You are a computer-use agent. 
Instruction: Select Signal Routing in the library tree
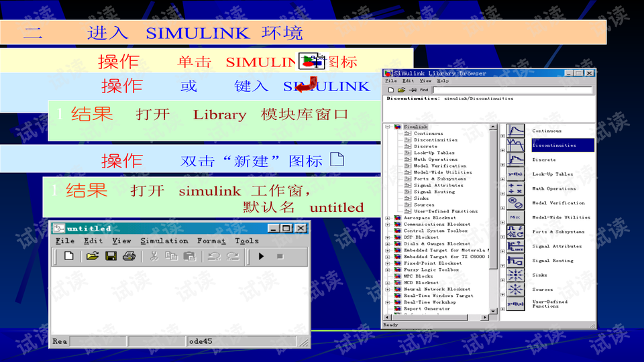[434, 192]
